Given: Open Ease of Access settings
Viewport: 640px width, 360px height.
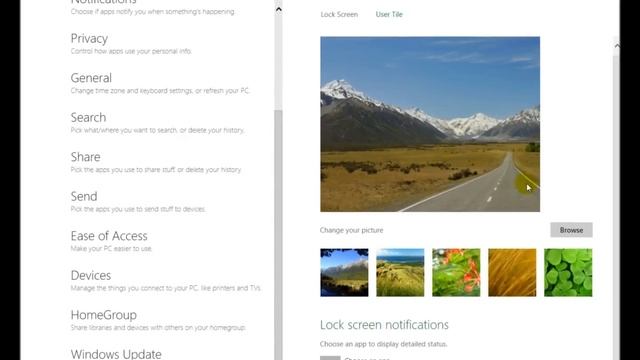Looking at the screenshot, I should tap(109, 236).
